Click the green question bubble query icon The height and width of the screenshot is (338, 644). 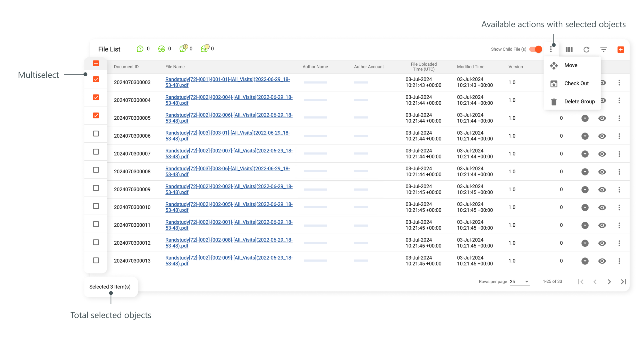click(x=140, y=49)
